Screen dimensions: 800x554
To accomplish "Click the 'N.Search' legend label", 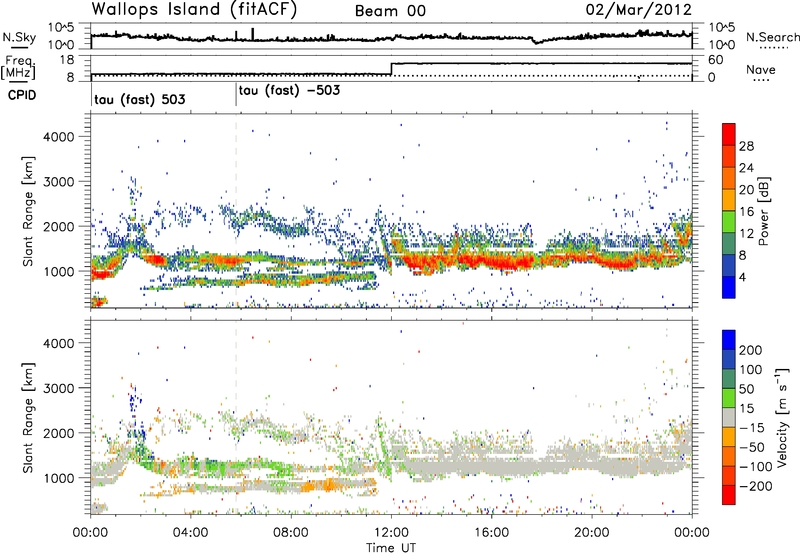I will tap(772, 37).
